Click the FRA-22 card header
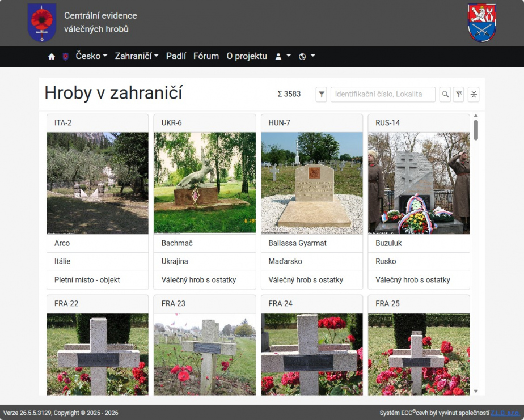This screenshot has width=524, height=420. click(98, 304)
